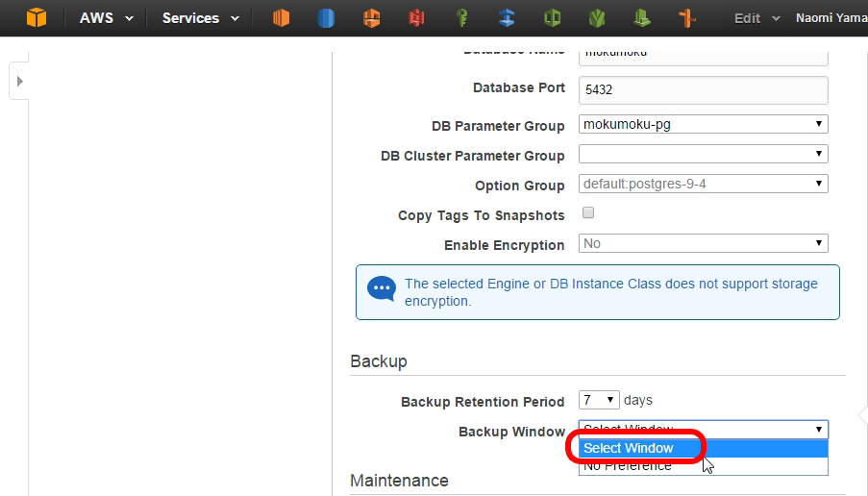Open the DB Parameter Group dropdown
Image resolution: width=868 pixels, height=496 pixels.
703,124
